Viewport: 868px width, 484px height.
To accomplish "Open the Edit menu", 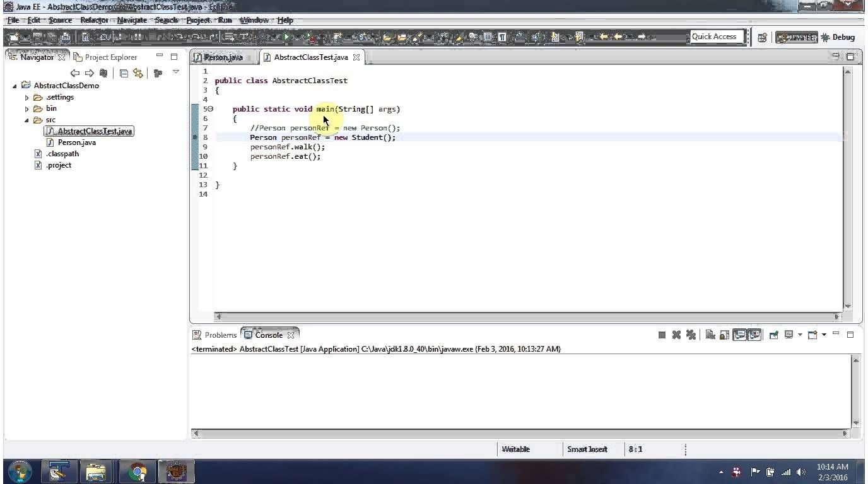I will coord(33,20).
